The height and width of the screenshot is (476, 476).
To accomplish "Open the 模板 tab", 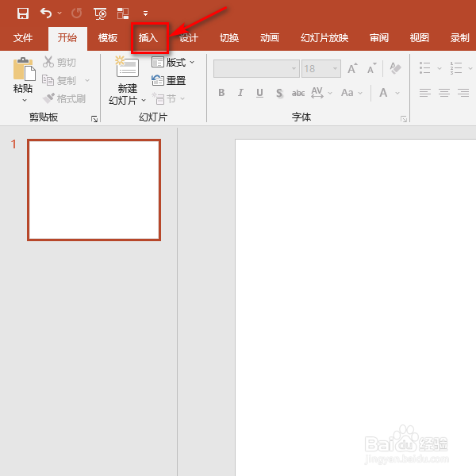I will [108, 38].
